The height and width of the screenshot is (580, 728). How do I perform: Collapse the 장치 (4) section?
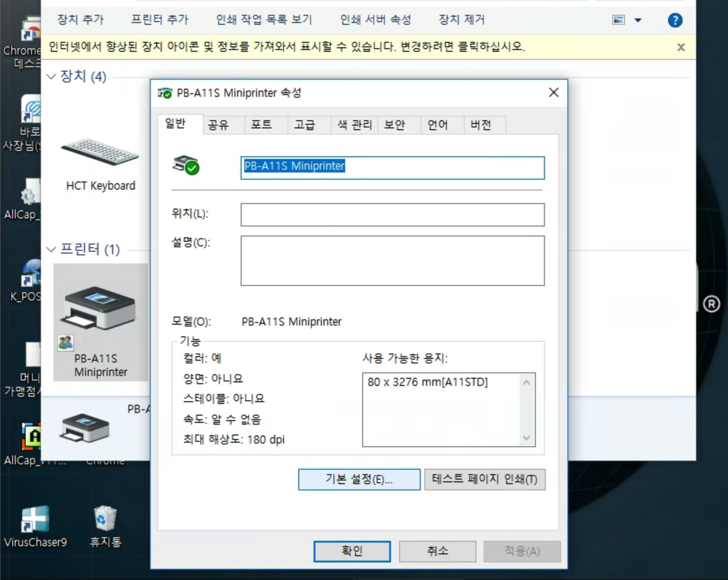click(51, 77)
